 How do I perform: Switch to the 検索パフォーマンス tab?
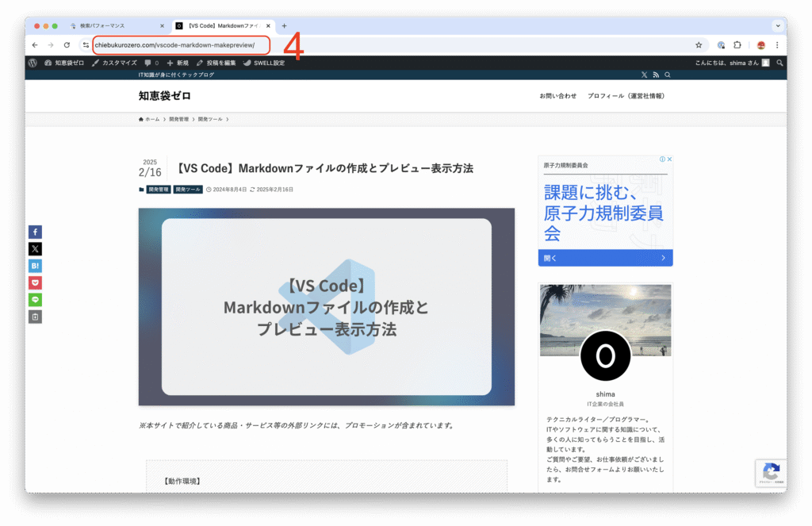click(117, 25)
